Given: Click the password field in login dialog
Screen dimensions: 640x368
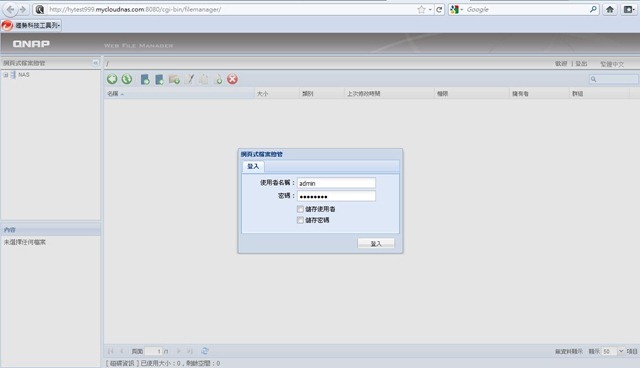Looking at the screenshot, I should coord(336,196).
